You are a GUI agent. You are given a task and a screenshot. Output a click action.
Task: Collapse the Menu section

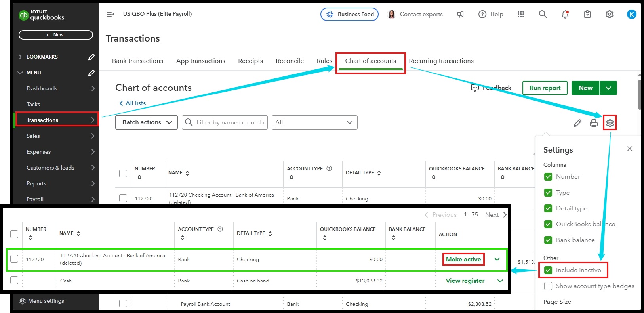click(x=20, y=73)
